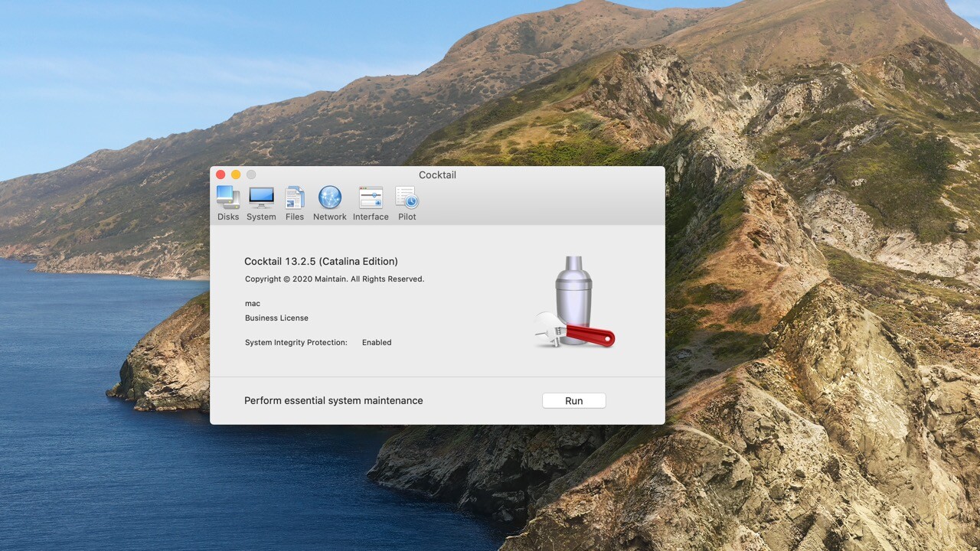Screen dimensions: 980x551
Task: Click the System Integrity Protection label
Action: tap(296, 343)
